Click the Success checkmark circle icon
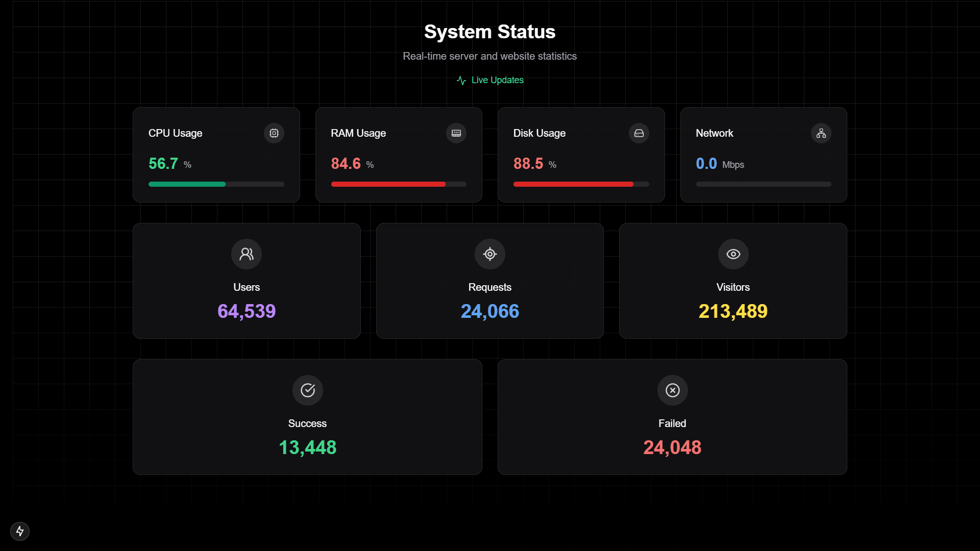The height and width of the screenshot is (551, 980). [x=307, y=390]
